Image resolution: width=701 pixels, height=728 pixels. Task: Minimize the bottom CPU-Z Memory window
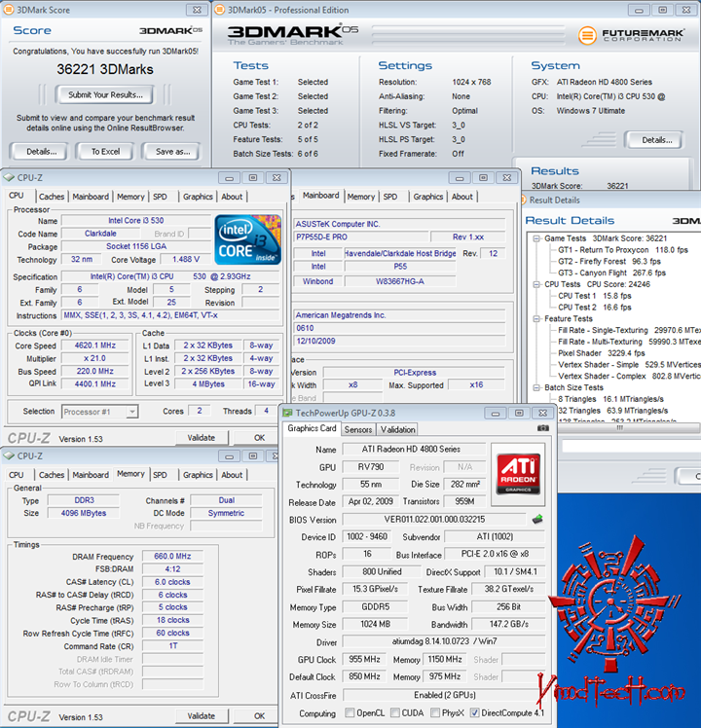229,456
